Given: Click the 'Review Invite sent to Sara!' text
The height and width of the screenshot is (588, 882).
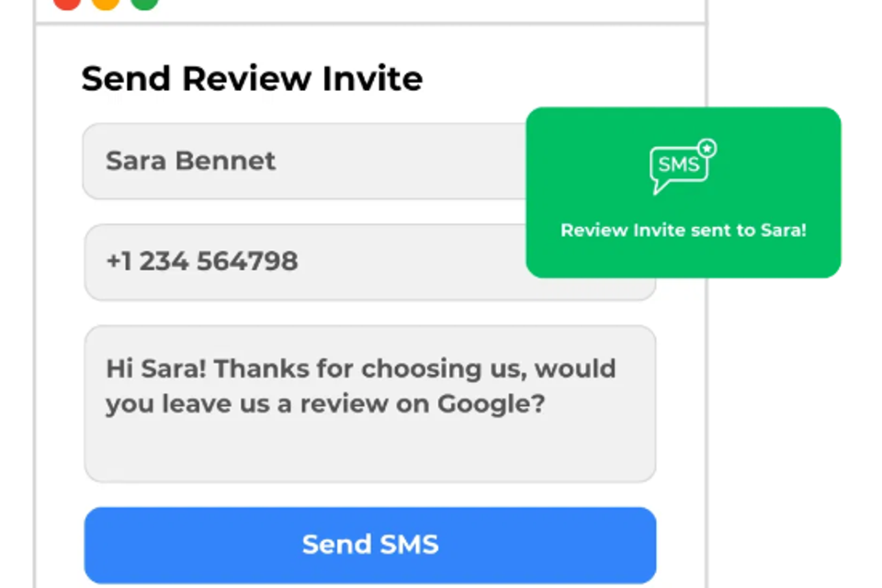Looking at the screenshot, I should pyautogui.click(x=684, y=230).
